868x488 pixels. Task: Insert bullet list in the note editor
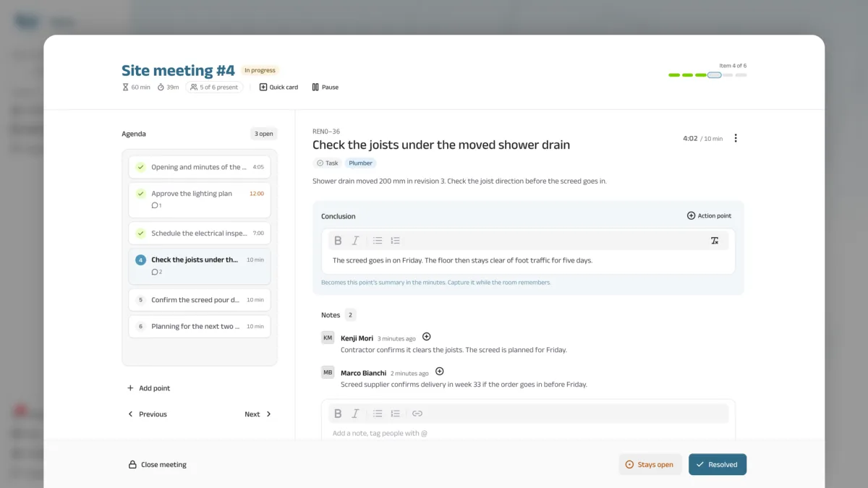tap(378, 414)
